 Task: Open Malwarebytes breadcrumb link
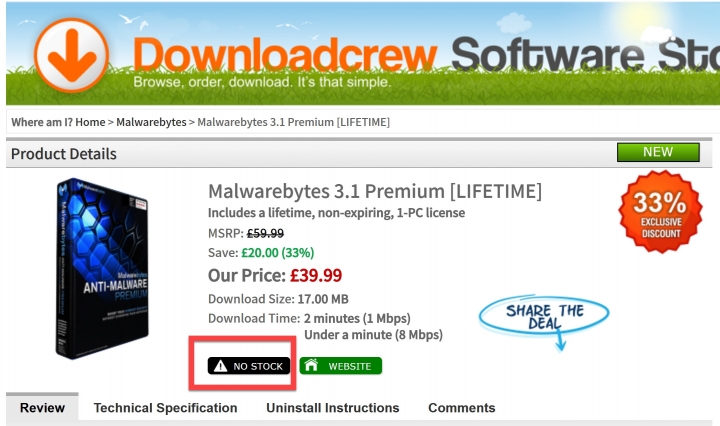coord(151,122)
